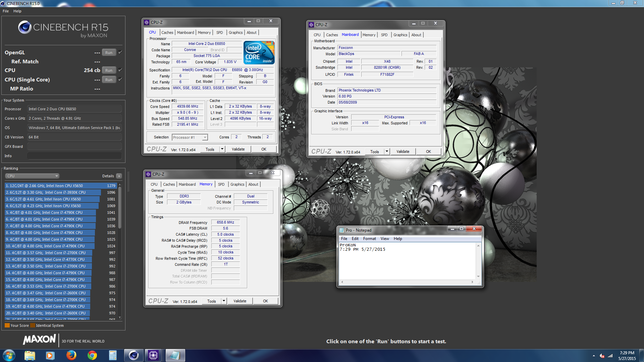This screenshot has width=644, height=362.
Task: Click OK in Mainboard CPU-Z window
Action: (x=428, y=152)
